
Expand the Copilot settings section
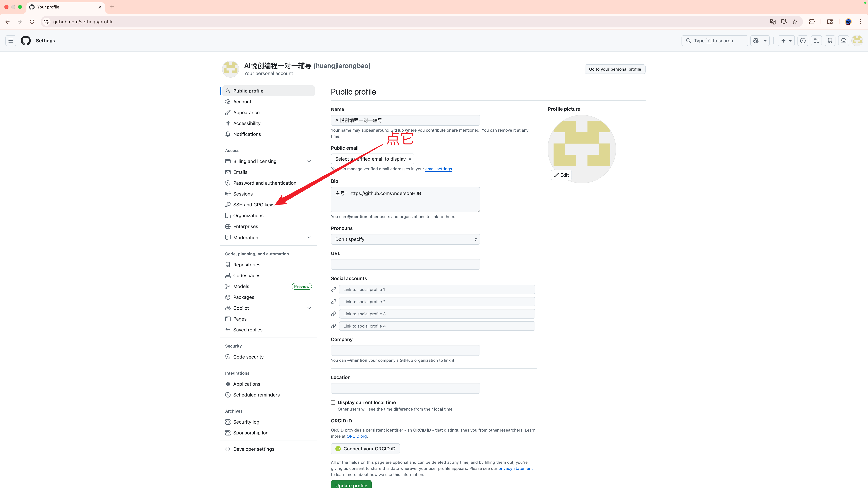tap(269, 308)
